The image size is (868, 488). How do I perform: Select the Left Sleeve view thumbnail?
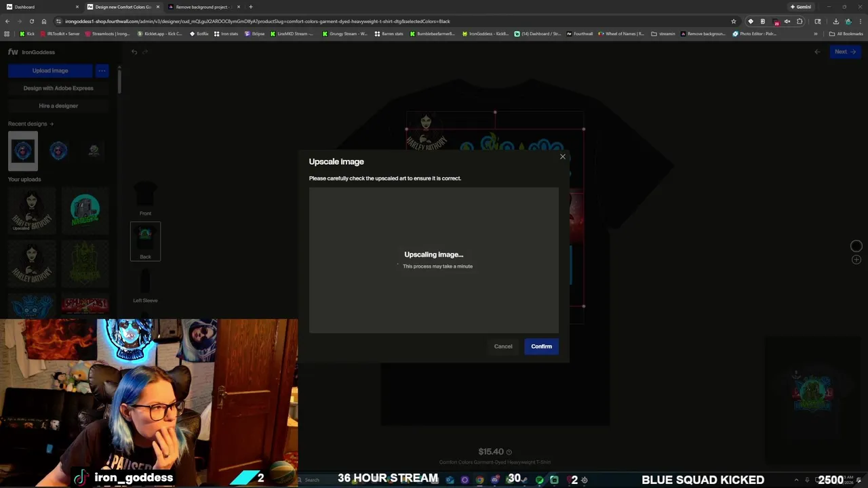click(145, 285)
